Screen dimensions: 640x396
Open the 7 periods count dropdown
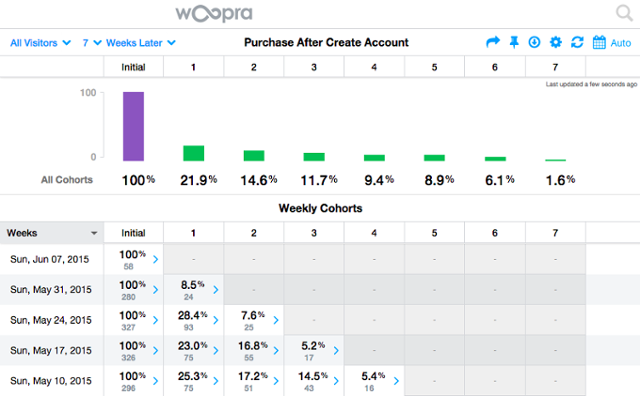click(92, 43)
